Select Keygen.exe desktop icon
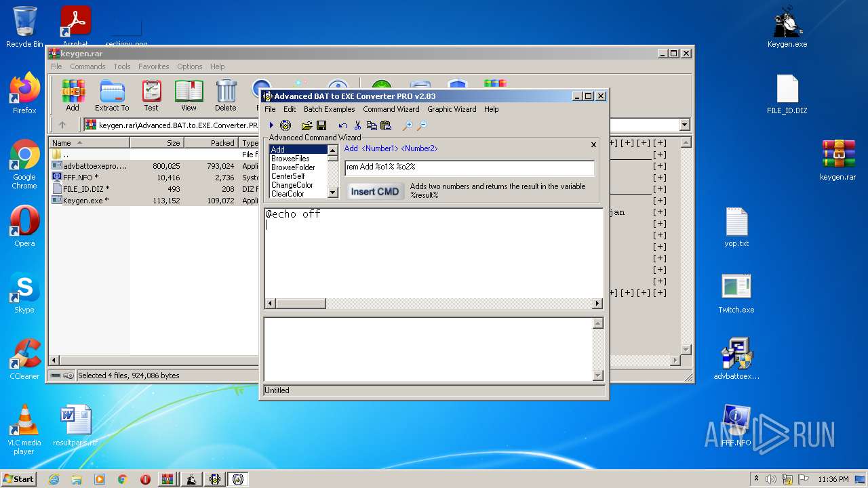The width and height of the screenshot is (868, 488). pyautogui.click(x=787, y=27)
